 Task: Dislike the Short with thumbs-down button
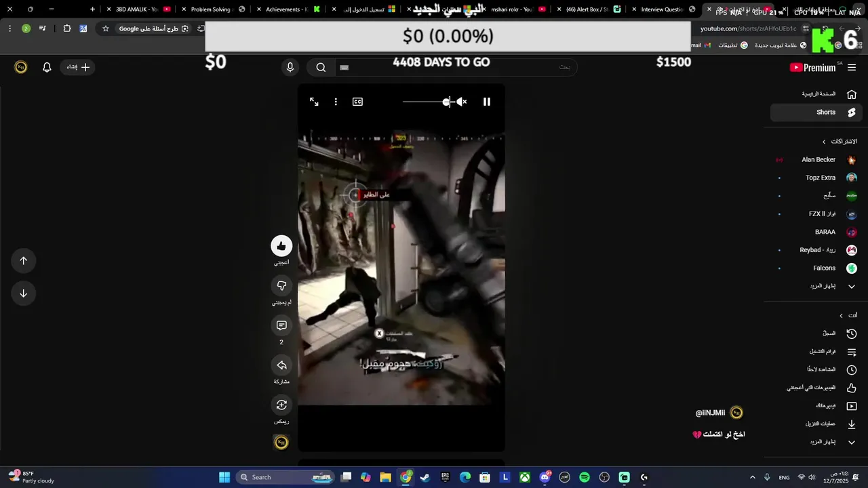point(281,286)
